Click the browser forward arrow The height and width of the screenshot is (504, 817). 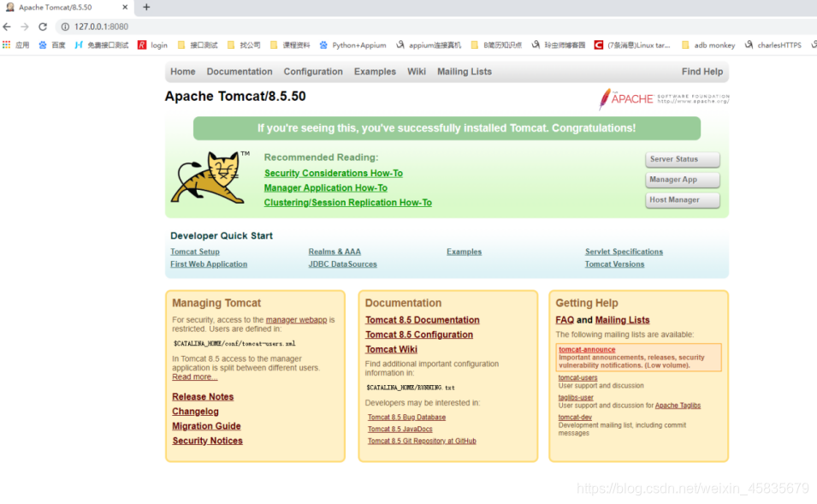tap(25, 27)
